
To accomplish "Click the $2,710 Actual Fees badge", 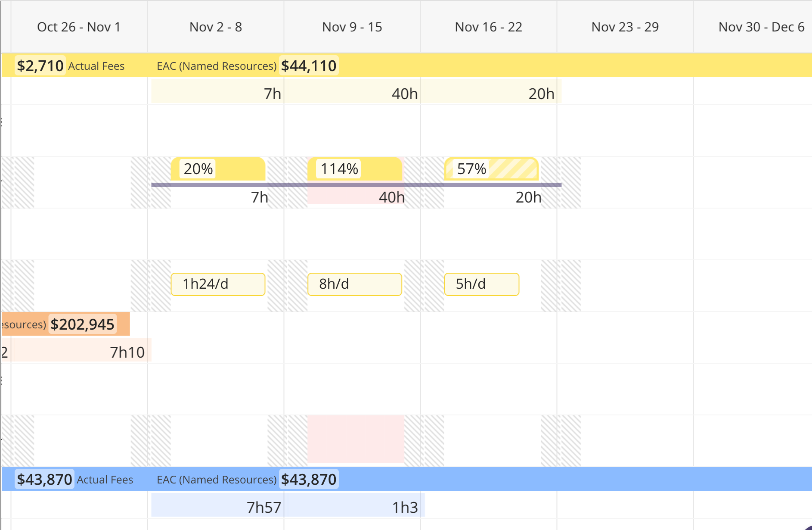I will [x=40, y=66].
